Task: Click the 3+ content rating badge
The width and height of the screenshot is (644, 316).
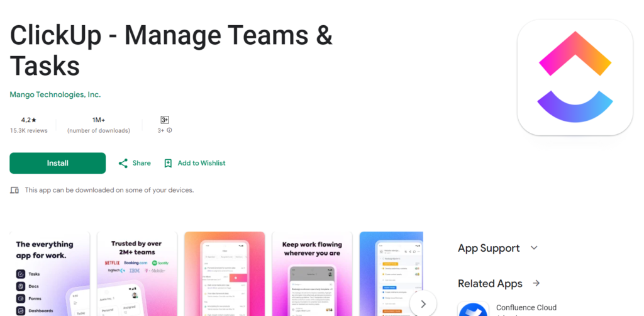Action: [165, 120]
